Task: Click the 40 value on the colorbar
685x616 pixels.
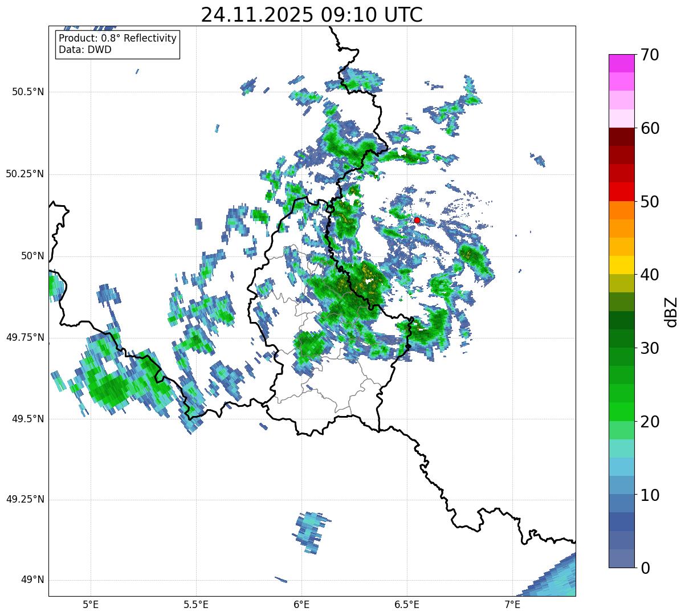Action: coord(650,275)
